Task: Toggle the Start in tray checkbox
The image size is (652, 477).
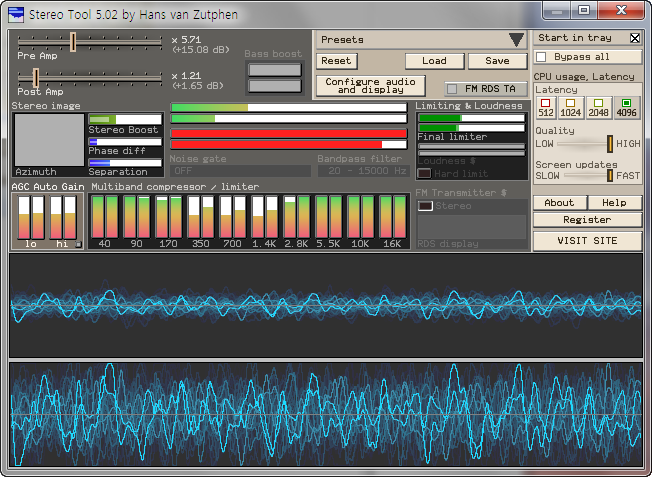Action: click(x=635, y=38)
